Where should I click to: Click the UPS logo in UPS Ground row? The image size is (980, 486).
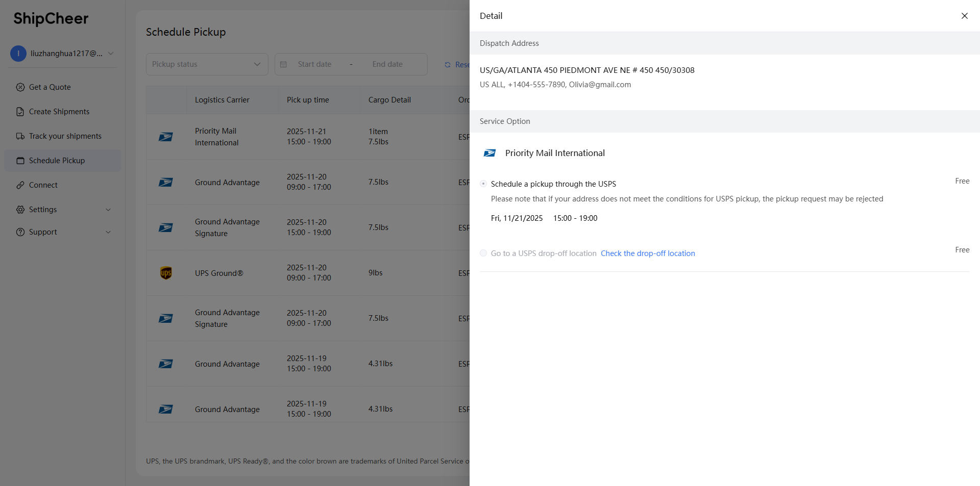coord(166,273)
